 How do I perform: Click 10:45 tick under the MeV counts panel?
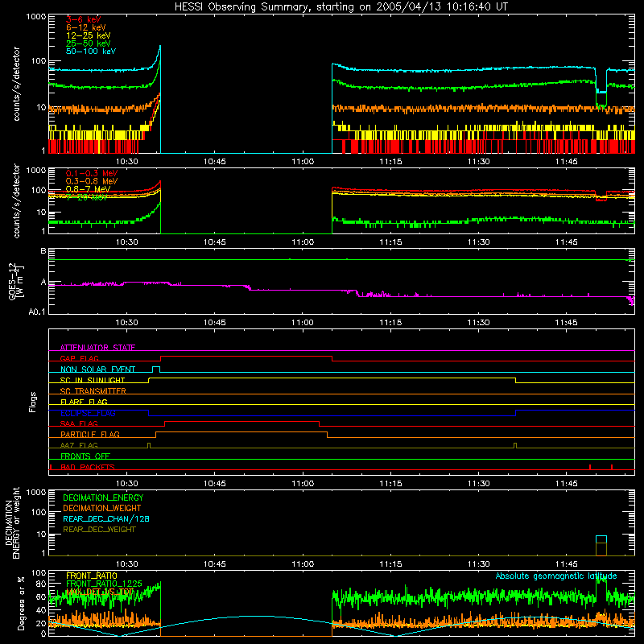point(215,242)
